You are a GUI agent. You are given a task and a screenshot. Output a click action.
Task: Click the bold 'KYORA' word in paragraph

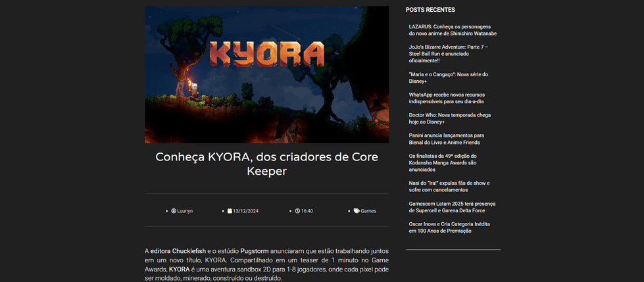click(x=180, y=270)
